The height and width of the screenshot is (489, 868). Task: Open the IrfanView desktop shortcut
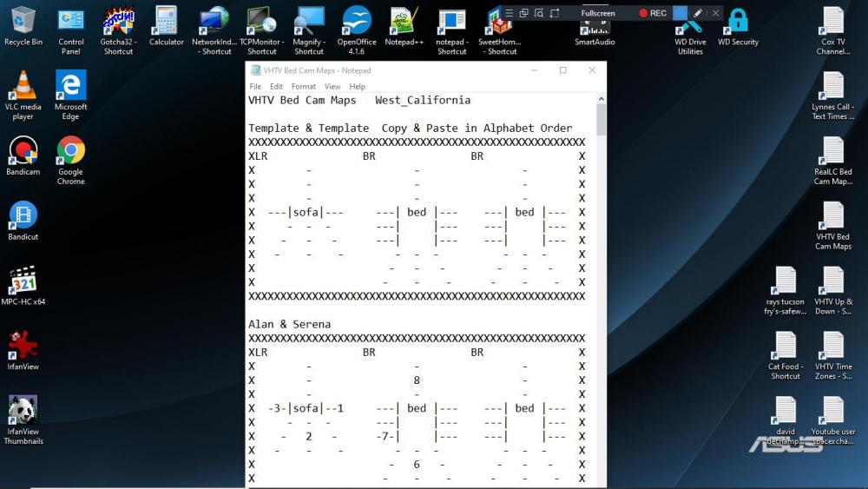point(23,346)
